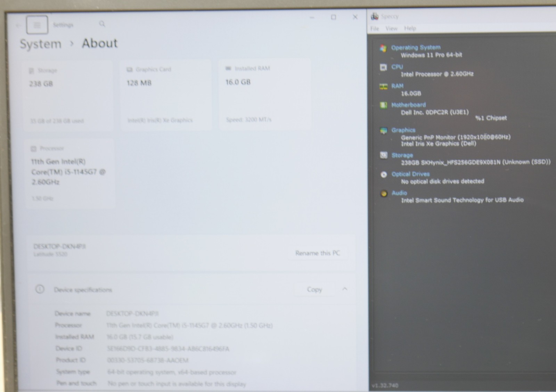Click the Settings search magnifier icon
Image resolution: width=556 pixels, height=392 pixels.
pyautogui.click(x=102, y=24)
